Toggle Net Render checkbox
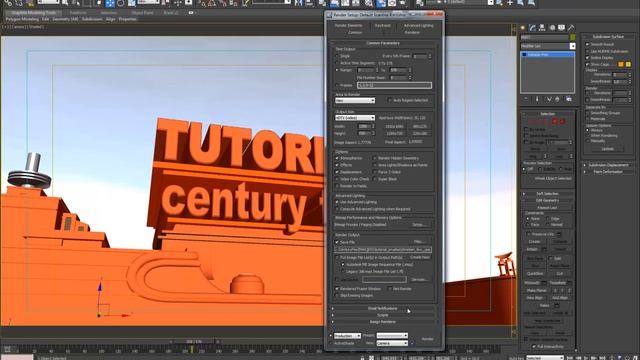 click(x=389, y=289)
